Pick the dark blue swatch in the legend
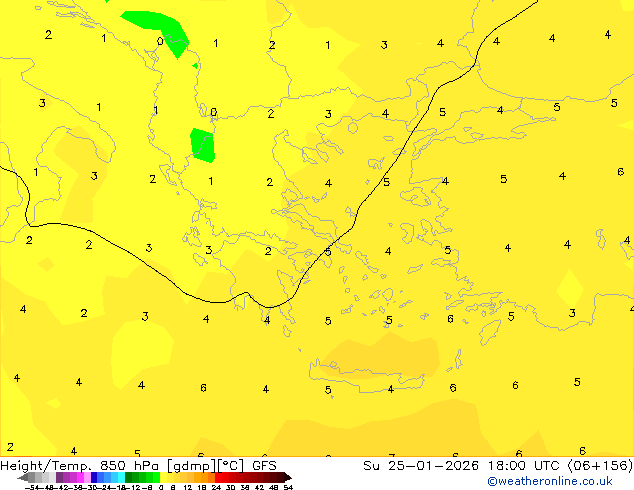Screen dimensions: 634x490 point(94,477)
